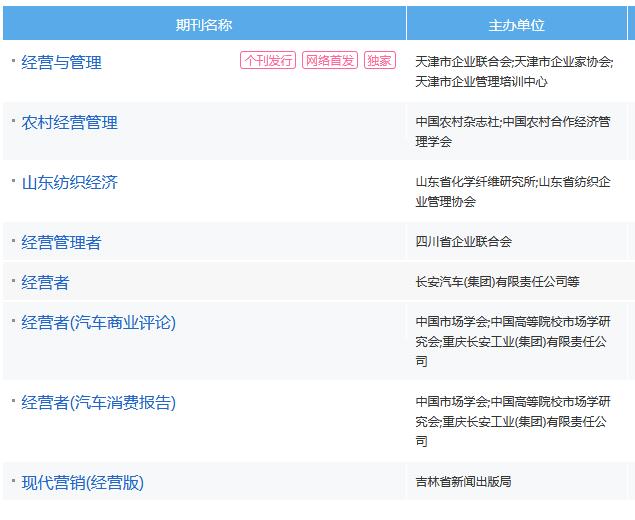Open the journal 现代营销(经营版)
Image resolution: width=635 pixels, height=520 pixels.
[x=83, y=483]
